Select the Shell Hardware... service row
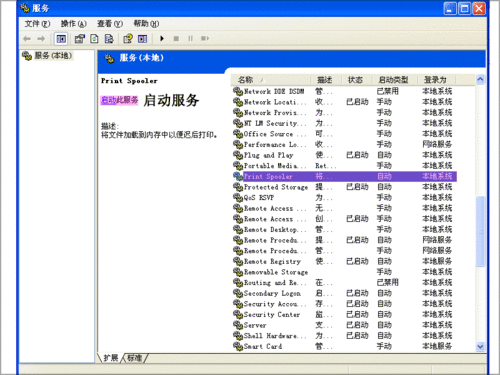500x375 pixels. coord(344,336)
